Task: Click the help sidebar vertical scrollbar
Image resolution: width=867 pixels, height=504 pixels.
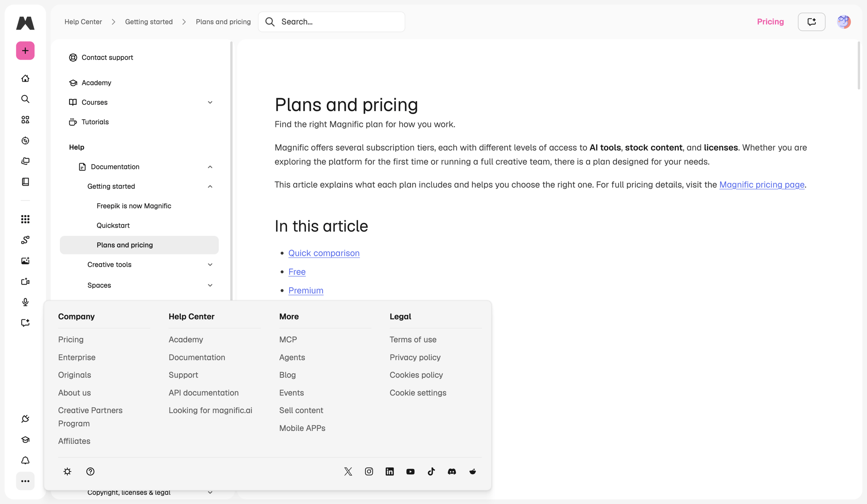Action: 231,171
